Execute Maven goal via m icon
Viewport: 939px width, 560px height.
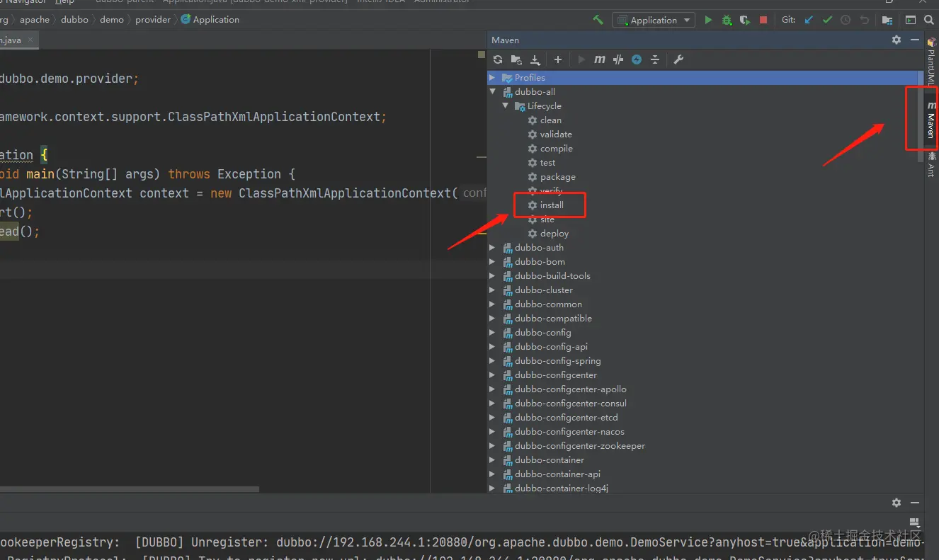(x=600, y=59)
